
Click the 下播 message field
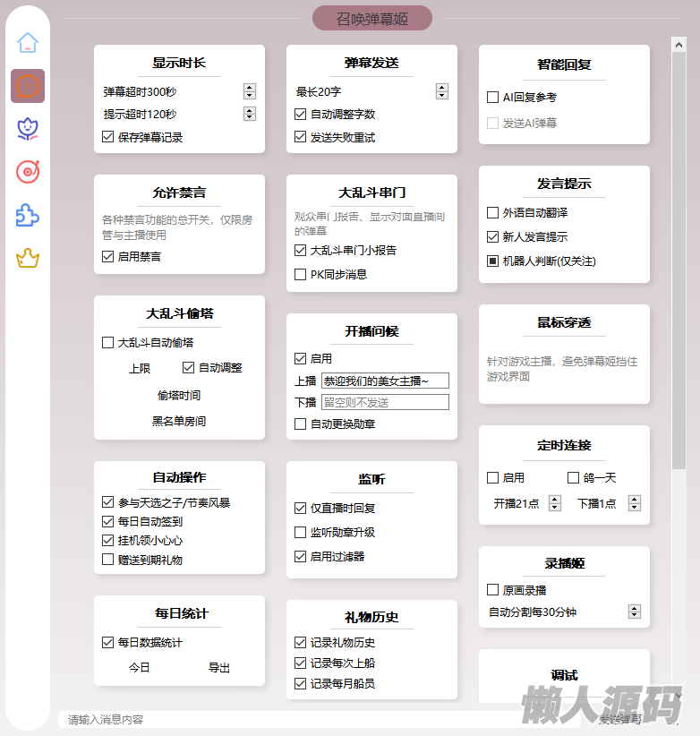[x=385, y=402]
